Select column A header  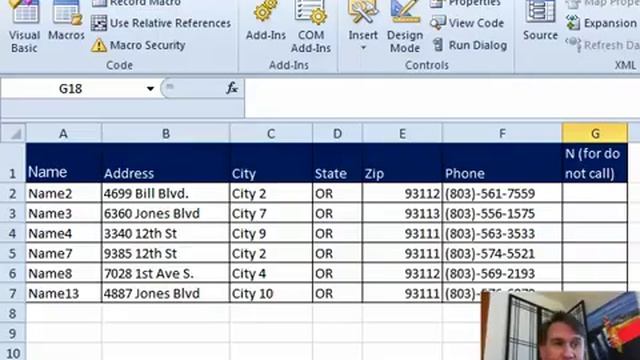tap(63, 133)
